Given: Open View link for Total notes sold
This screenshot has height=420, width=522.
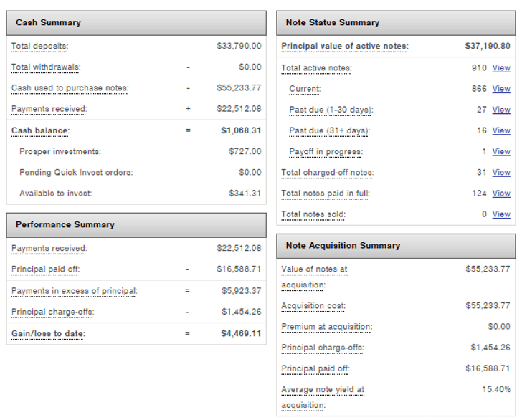Looking at the screenshot, I should (x=501, y=214).
